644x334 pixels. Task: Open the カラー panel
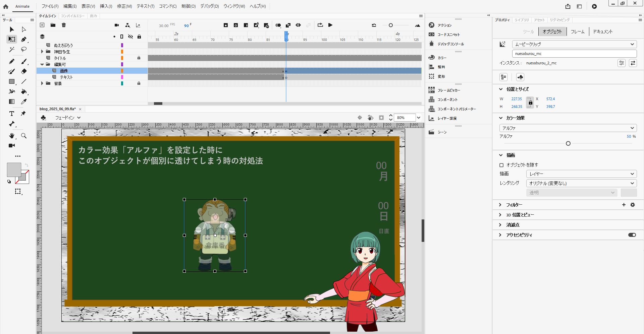click(441, 57)
